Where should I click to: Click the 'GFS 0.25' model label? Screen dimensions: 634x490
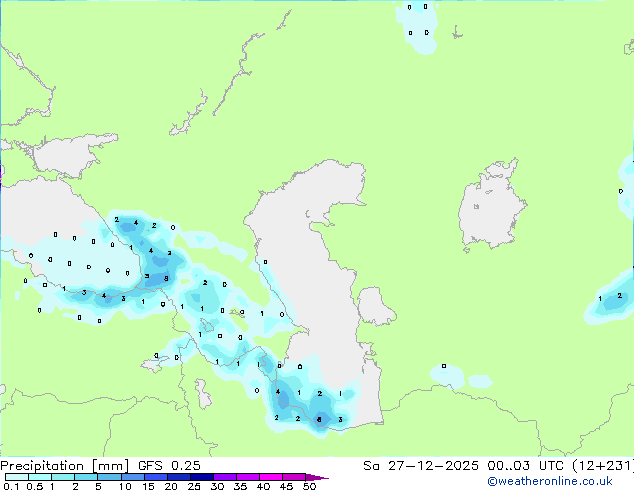169,466
